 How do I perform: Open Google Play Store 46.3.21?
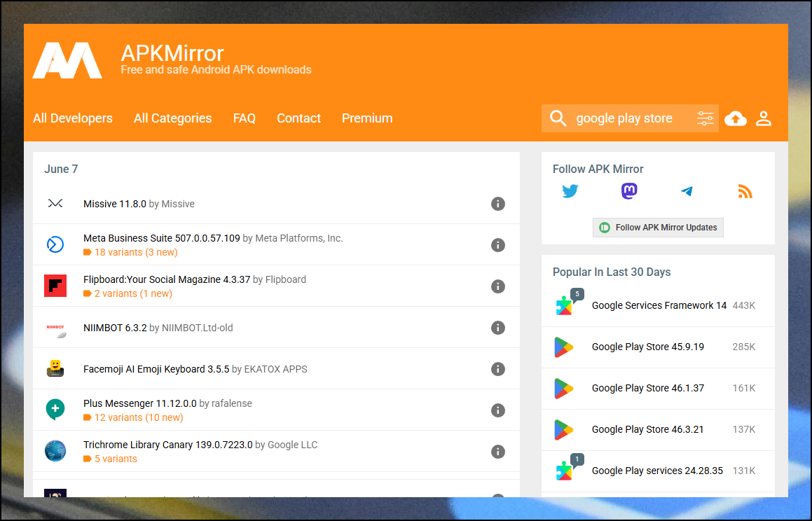648,429
